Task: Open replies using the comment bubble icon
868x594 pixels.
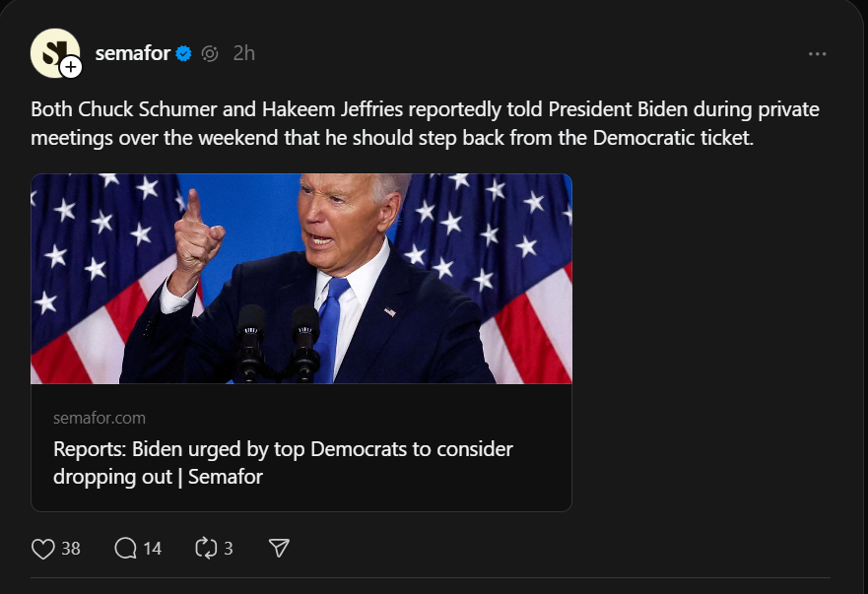Action: coord(125,549)
